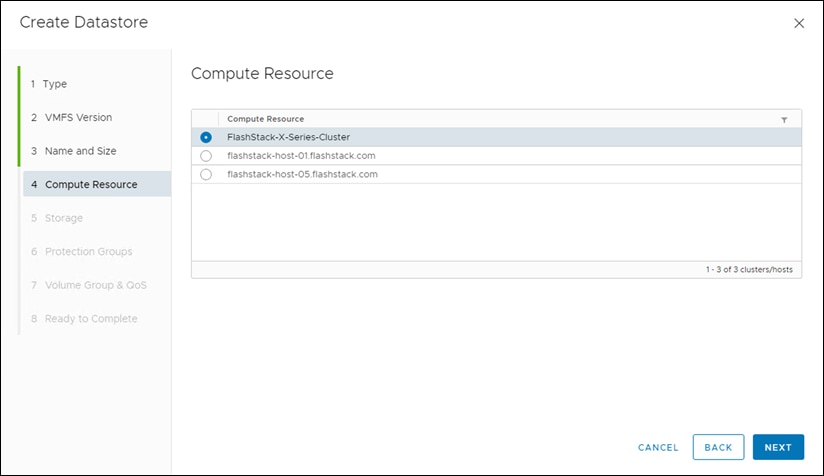
Task: Click the Compute Resource column header
Action: click(265, 119)
